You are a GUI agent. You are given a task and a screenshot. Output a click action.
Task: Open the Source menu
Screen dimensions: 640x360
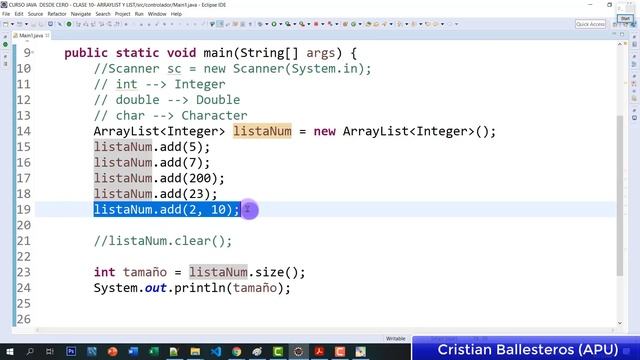point(35,14)
